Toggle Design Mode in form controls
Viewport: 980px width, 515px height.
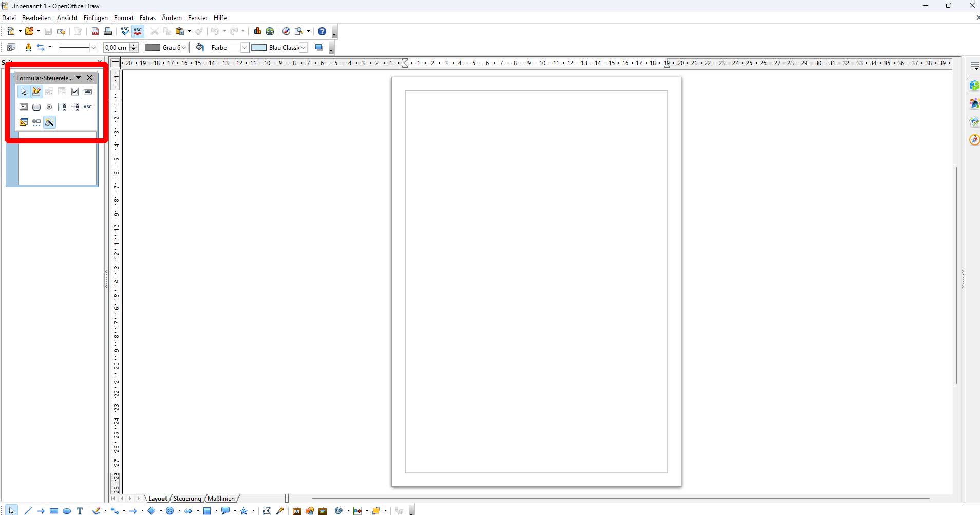(x=36, y=91)
